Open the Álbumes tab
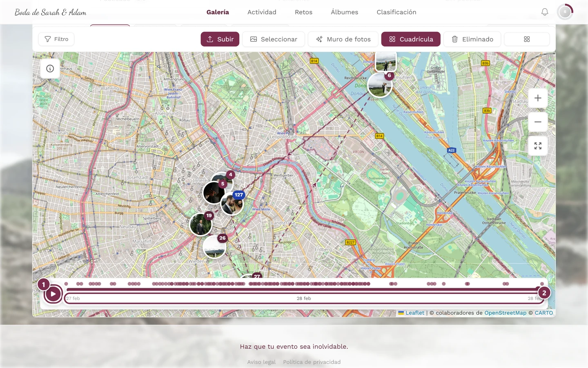The width and height of the screenshot is (588, 368). tap(344, 12)
